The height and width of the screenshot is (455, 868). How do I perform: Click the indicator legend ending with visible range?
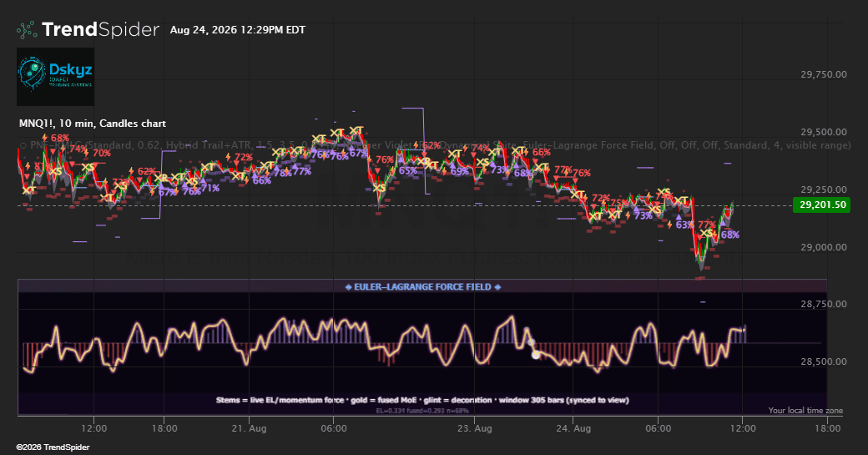(435, 145)
